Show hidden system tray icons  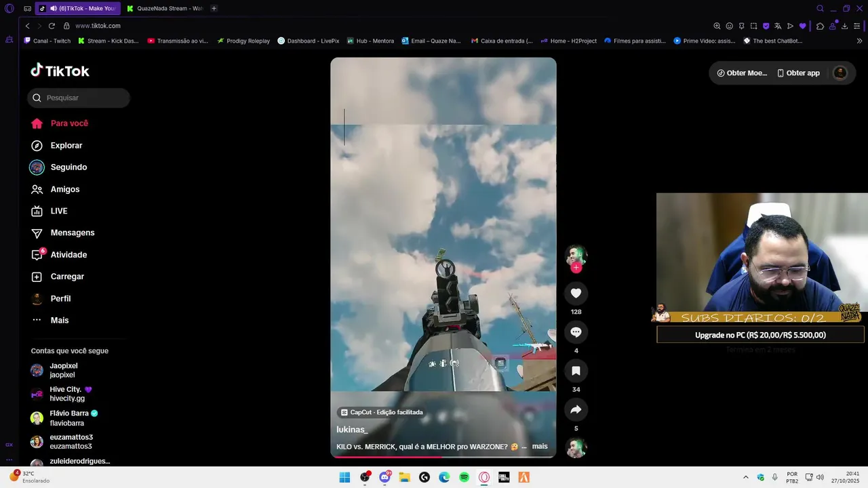[x=746, y=477]
